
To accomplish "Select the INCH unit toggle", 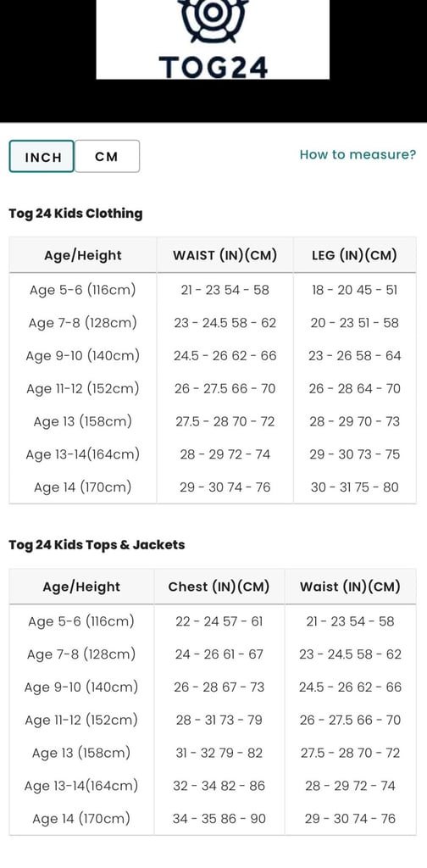I will point(42,157).
